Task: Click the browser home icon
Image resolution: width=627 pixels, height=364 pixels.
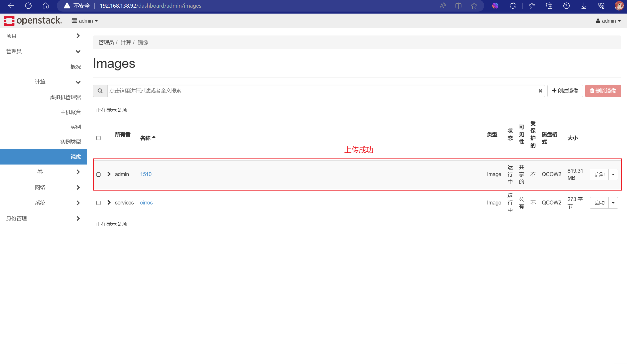Action: [x=46, y=6]
